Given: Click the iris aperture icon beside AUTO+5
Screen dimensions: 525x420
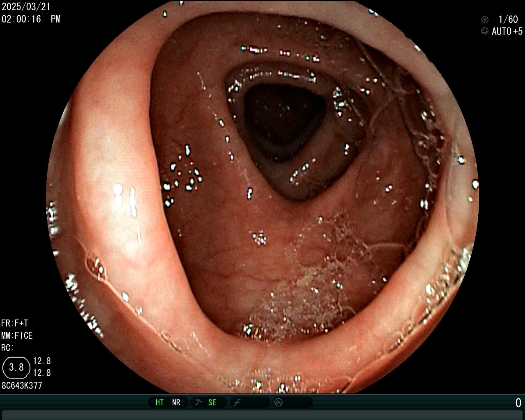Looking at the screenshot, I should point(485,31).
